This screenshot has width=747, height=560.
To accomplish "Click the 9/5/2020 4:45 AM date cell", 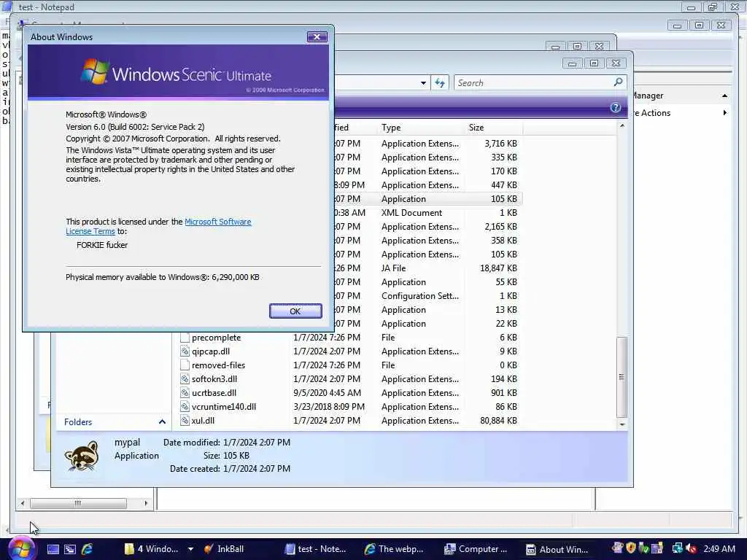I will (327, 393).
